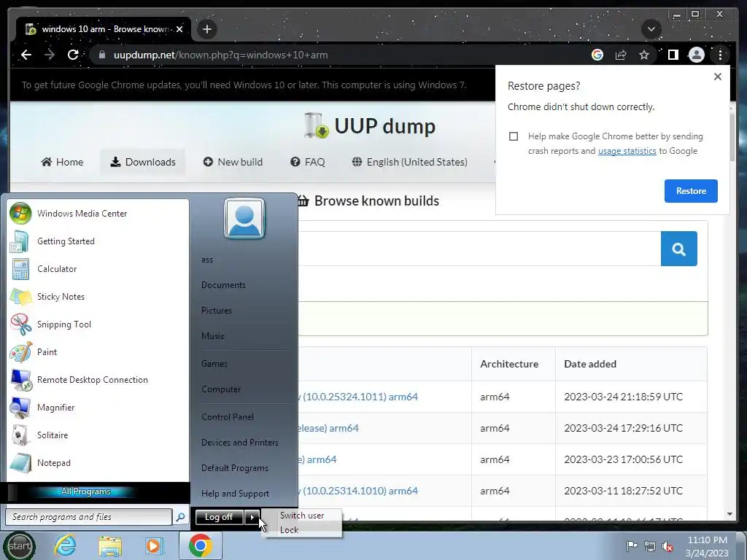Click the Restore pages button
This screenshot has height=560, width=747.
691,191
